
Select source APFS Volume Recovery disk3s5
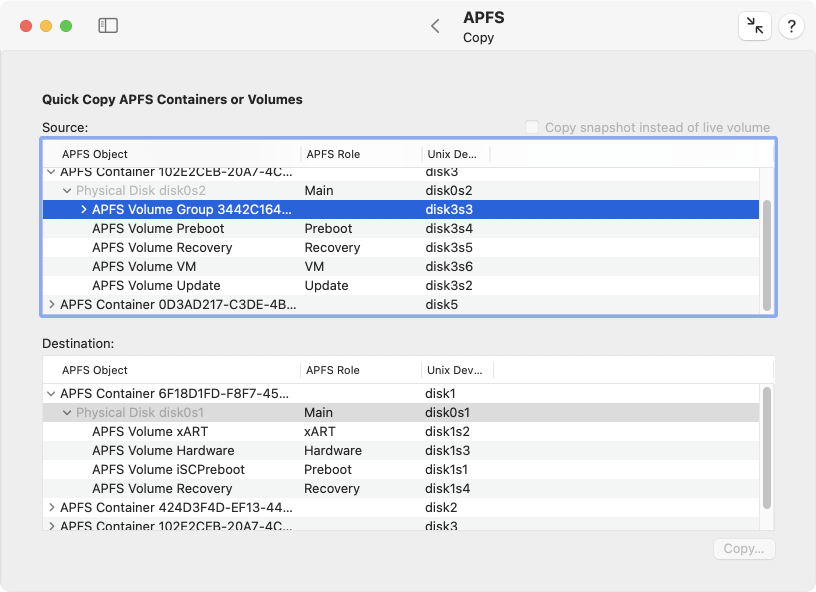tap(401, 248)
